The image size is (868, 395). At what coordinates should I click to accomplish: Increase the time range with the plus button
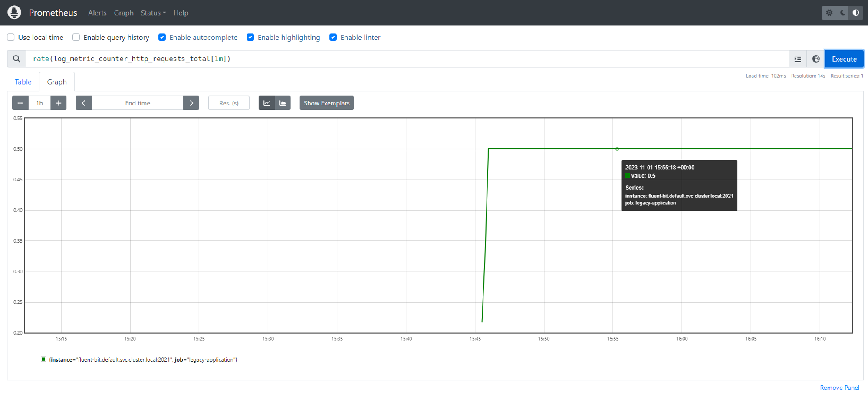[59, 103]
